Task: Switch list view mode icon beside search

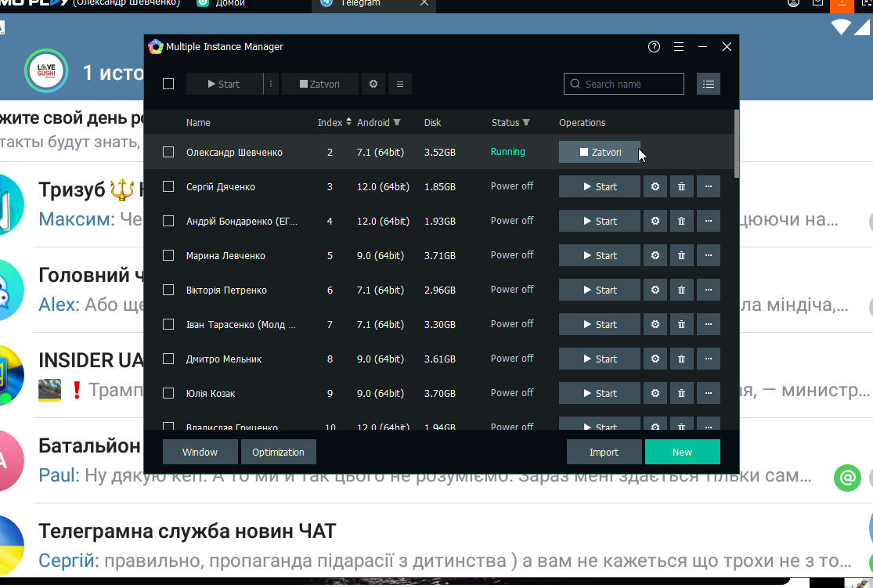Action: pos(709,84)
